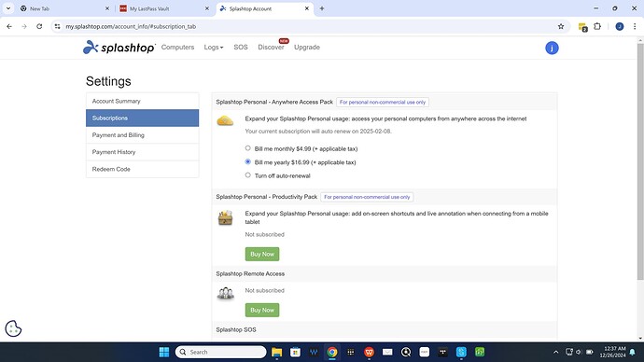Switch to Chrome in the taskbar
The width and height of the screenshot is (644, 362).
click(x=332, y=352)
